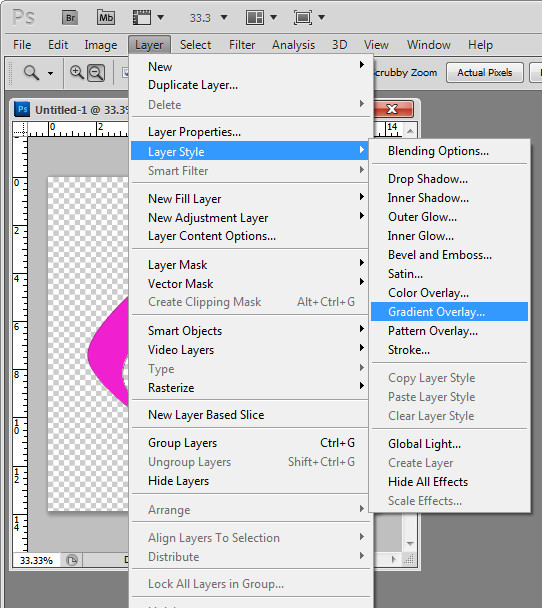542x608 pixels.
Task: Expand the Layer Mask submenu
Action: point(250,264)
